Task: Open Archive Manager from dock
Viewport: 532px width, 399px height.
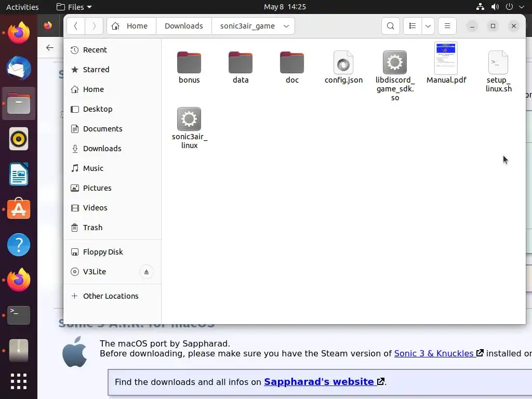Action: [x=19, y=351]
